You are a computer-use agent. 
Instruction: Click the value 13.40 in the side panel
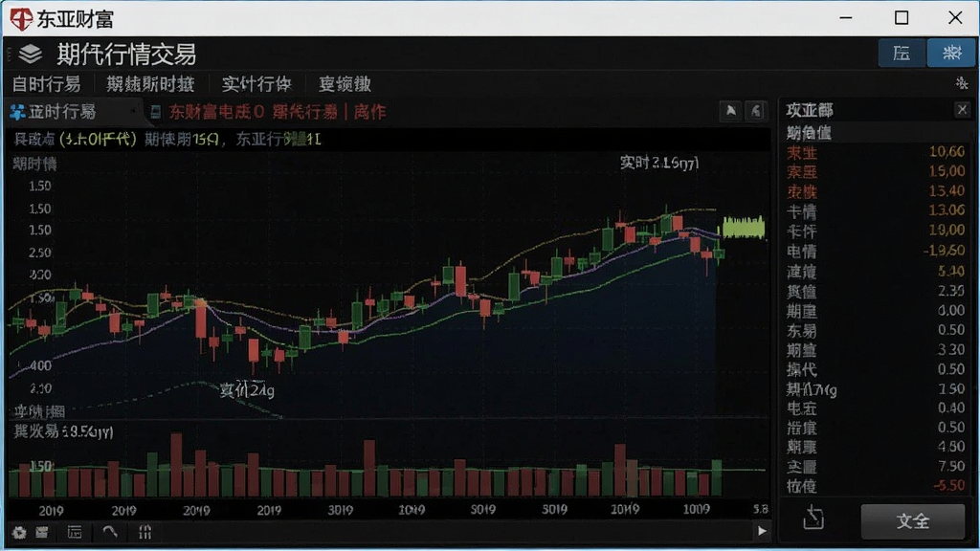point(947,190)
